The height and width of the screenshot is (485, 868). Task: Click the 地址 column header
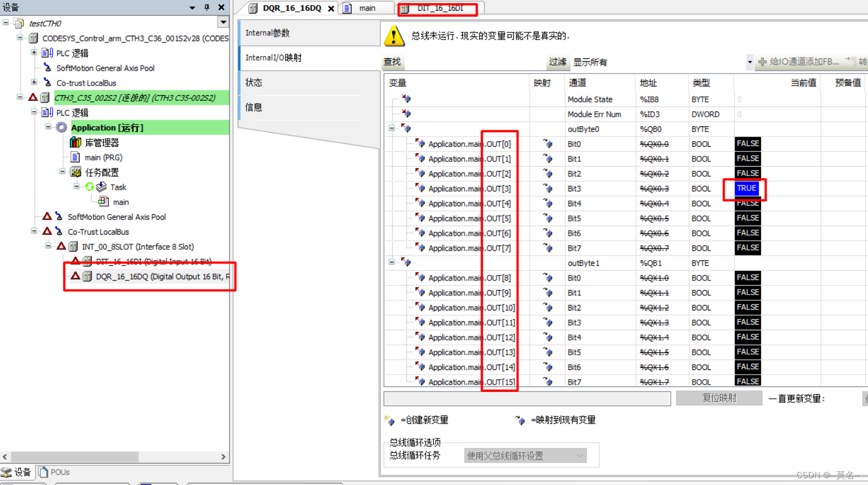pos(662,83)
